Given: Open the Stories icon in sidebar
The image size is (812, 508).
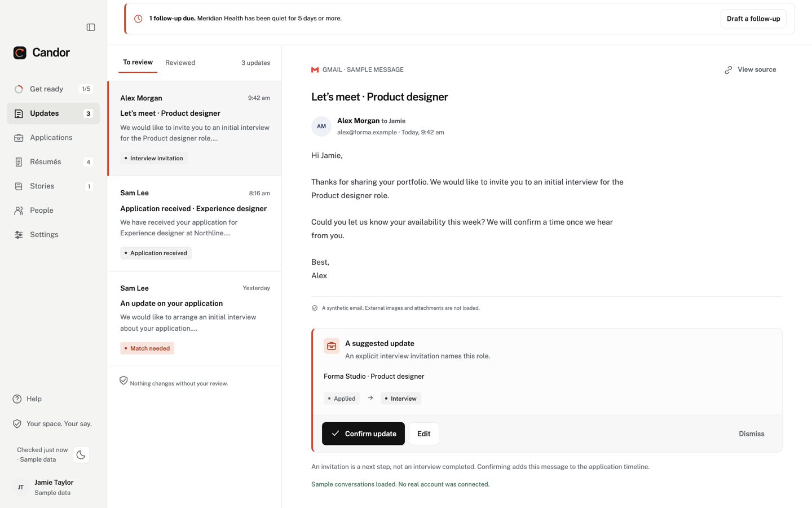Looking at the screenshot, I should (19, 186).
